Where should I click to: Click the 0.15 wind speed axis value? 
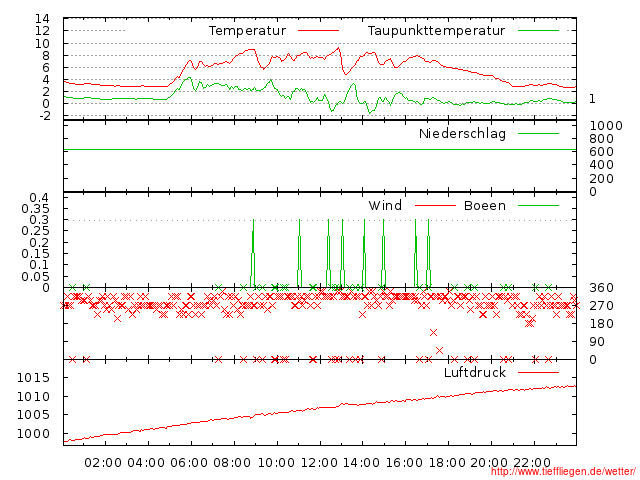[x=35, y=254]
